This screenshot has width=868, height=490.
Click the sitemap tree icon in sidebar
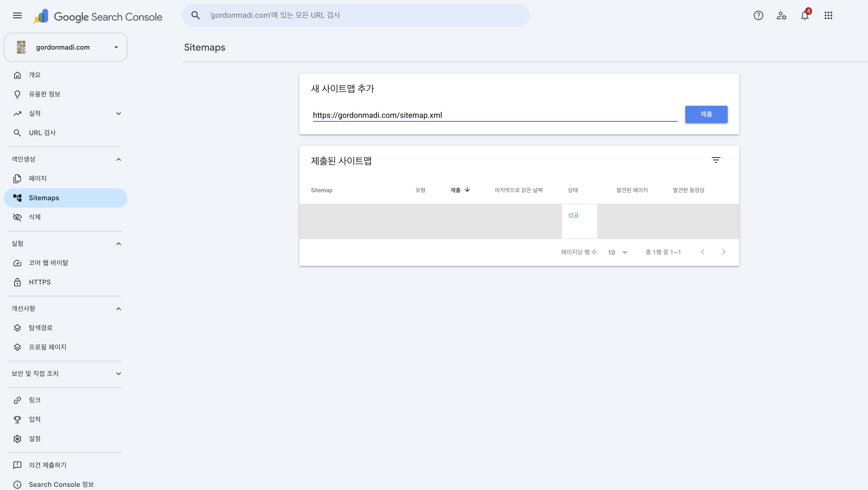click(x=17, y=198)
